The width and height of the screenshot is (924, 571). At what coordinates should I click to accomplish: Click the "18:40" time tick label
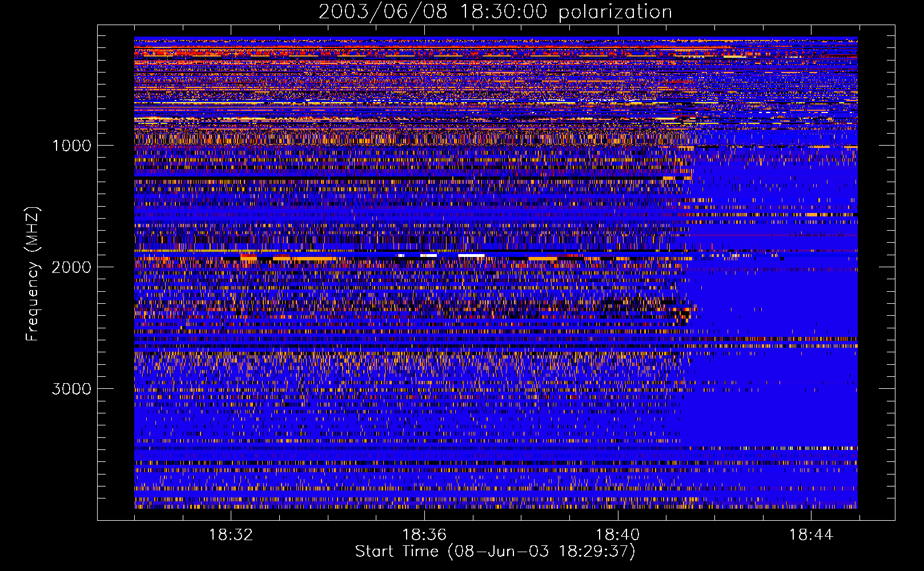coord(618,535)
